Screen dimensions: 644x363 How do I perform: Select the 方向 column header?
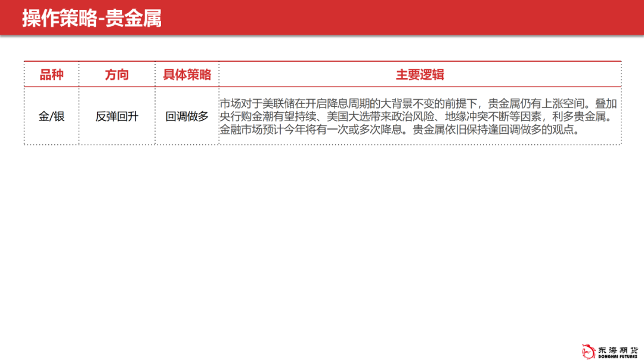pos(117,75)
